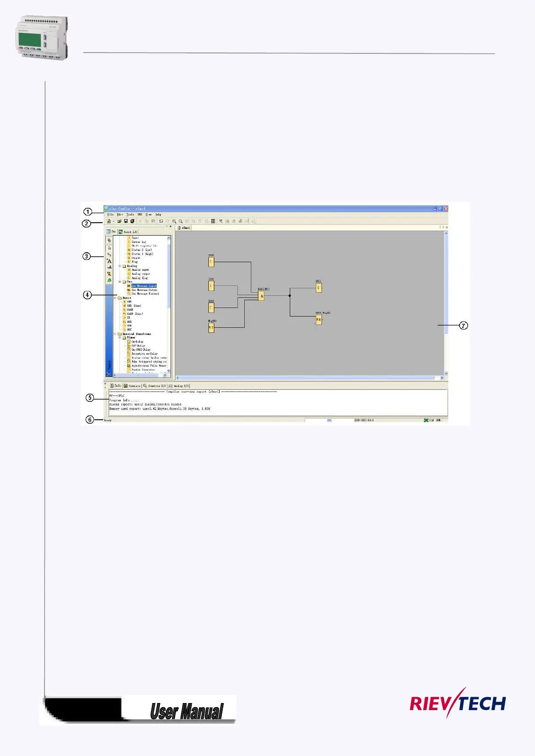
Task: Select Cursor key tree item
Action: click(x=139, y=242)
